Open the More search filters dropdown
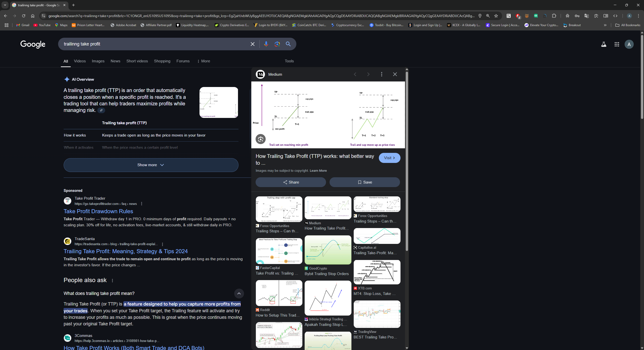Image resolution: width=644 pixels, height=350 pixels. pyautogui.click(x=204, y=61)
